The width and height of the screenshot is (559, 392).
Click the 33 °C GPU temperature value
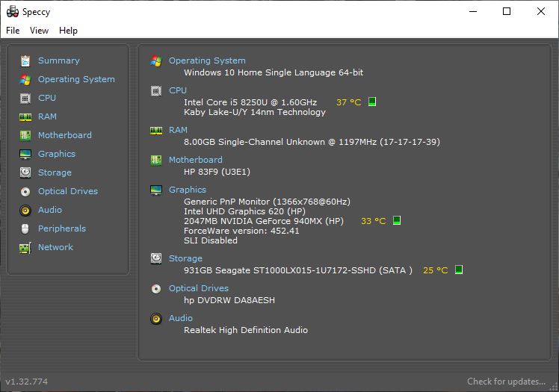(373, 221)
